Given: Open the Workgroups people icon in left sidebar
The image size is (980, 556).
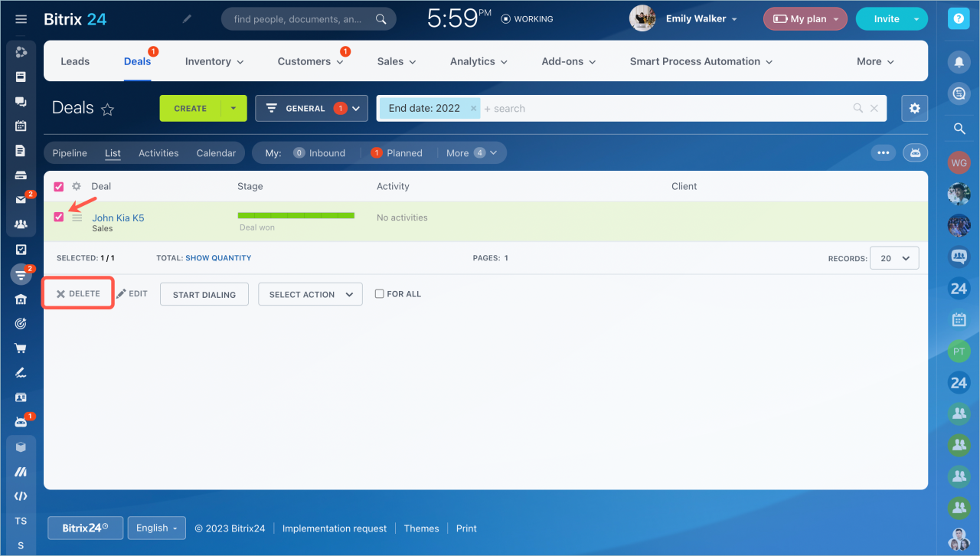Looking at the screenshot, I should pyautogui.click(x=21, y=224).
